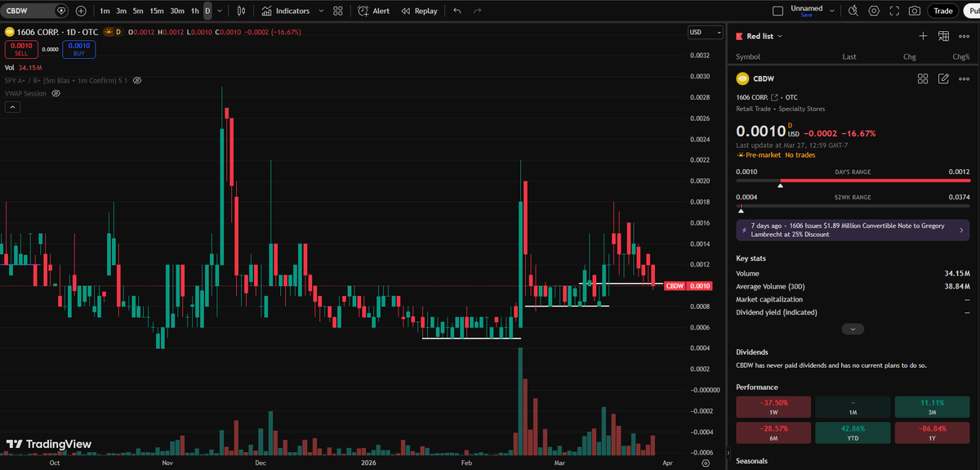980x470 pixels.
Task: Open the USD currency dropdown
Action: [x=706, y=32]
